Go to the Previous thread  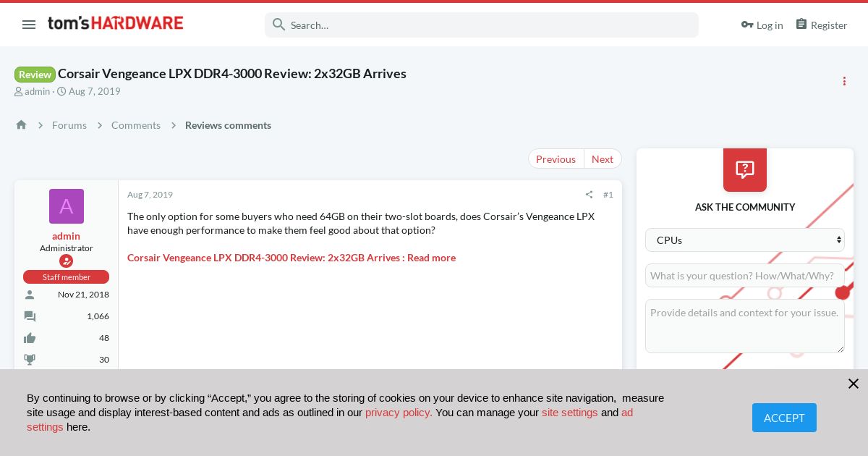click(x=556, y=159)
